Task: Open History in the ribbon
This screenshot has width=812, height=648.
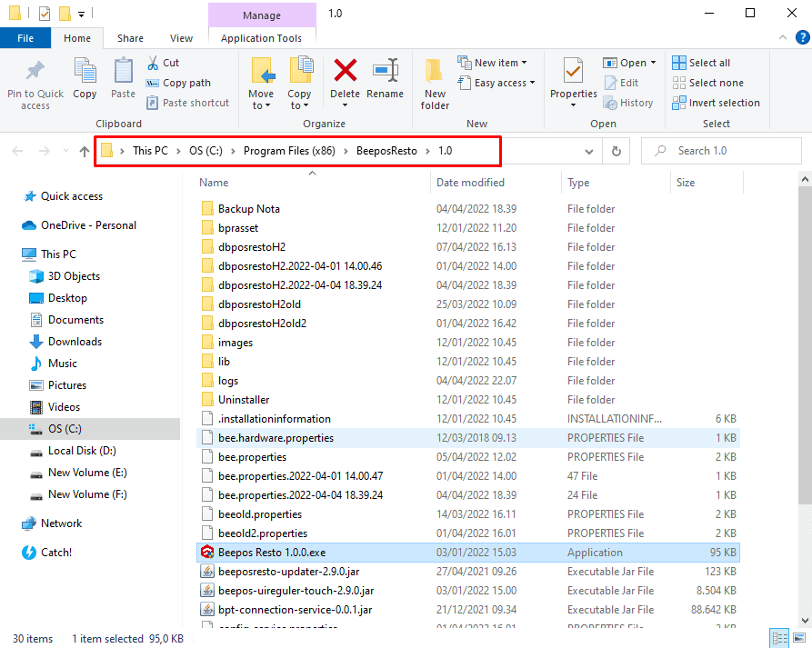Action: click(628, 103)
